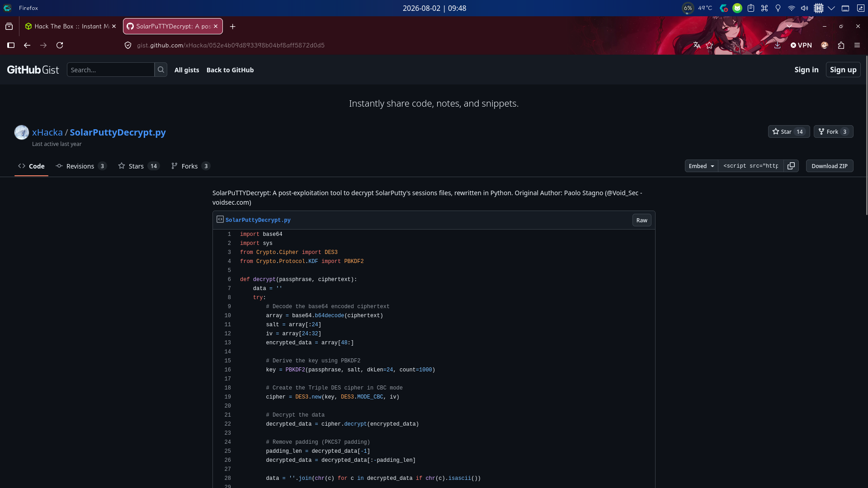Click the window-panel icon in top bar
Screen dimensions: 868x488
pyautogui.click(x=845, y=8)
